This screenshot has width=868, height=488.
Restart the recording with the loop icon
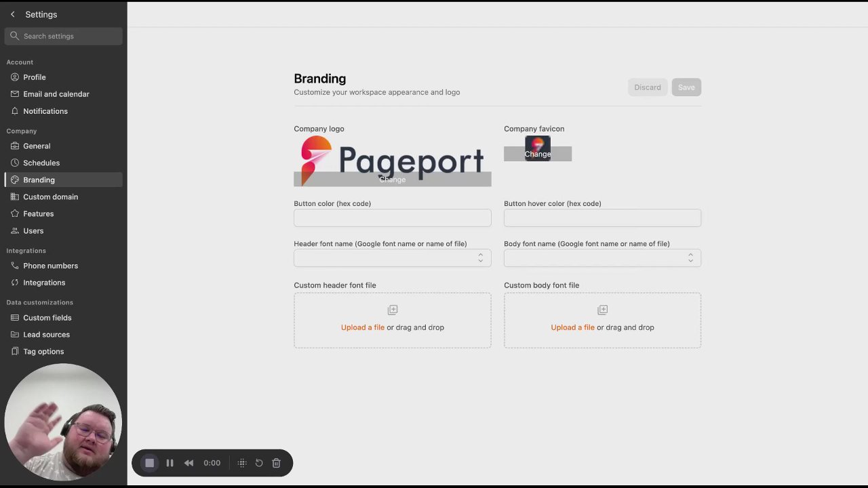coord(259,463)
